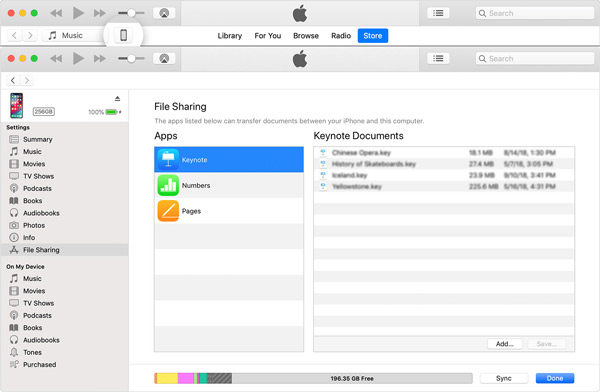This screenshot has width=600, height=392.
Task: Click the yellow segment of storage bar
Action: 167,378
